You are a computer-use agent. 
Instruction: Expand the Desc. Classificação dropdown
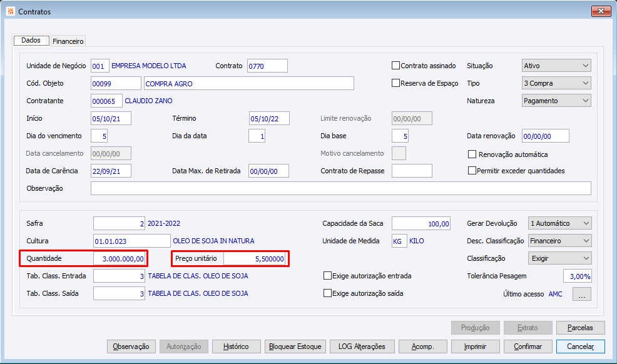pyautogui.click(x=559, y=241)
